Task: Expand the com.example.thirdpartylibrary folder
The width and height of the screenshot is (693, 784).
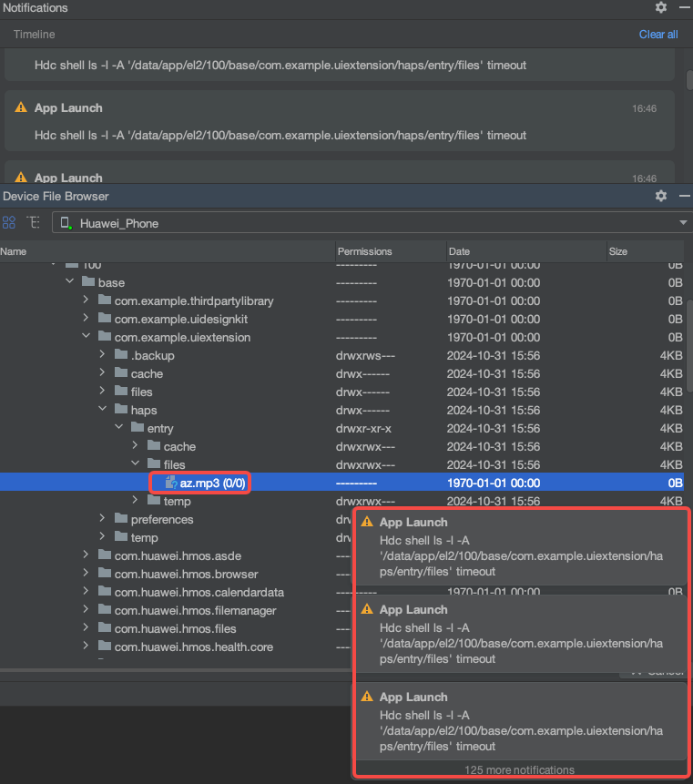Action: click(x=86, y=301)
